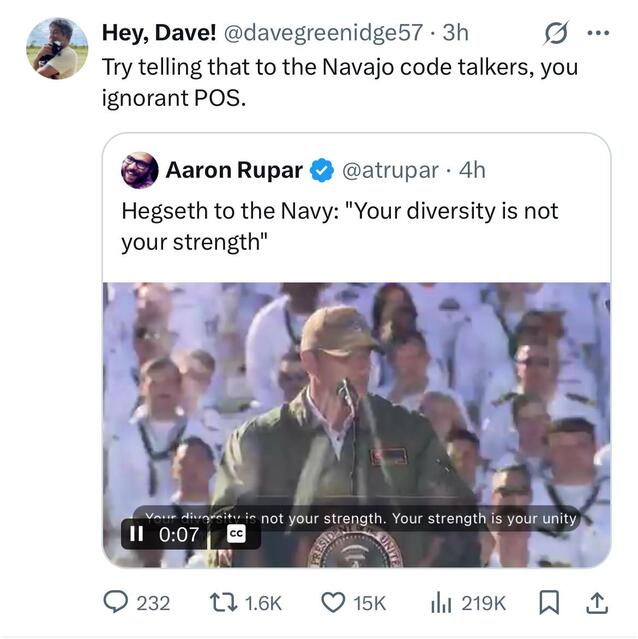Retweet this post using the repost icon

pyautogui.click(x=223, y=603)
